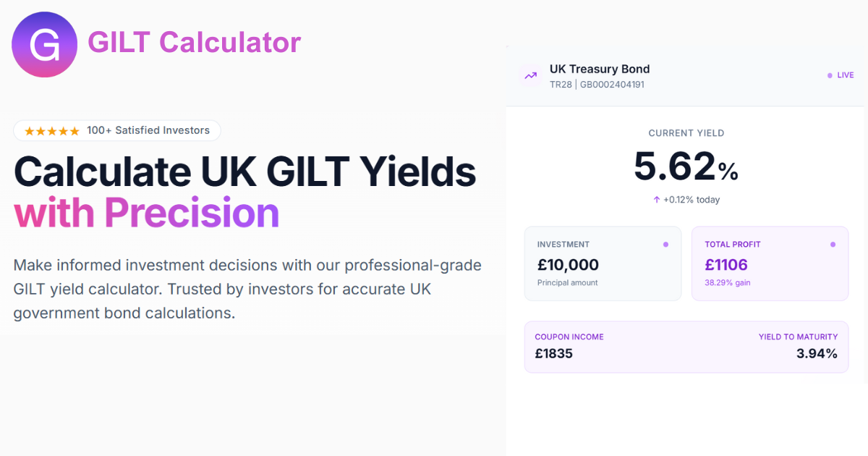
Task: Click the LIVE indicator dot
Action: pos(830,75)
